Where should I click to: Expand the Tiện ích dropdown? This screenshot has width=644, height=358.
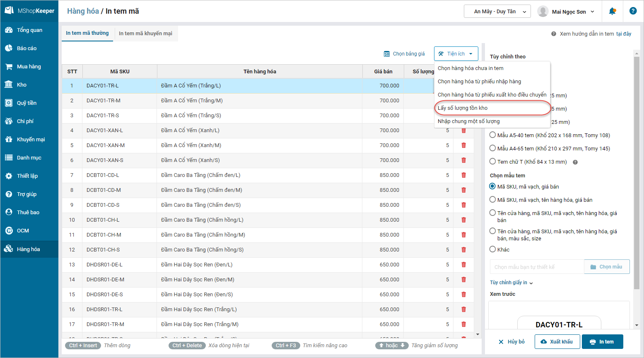click(x=456, y=54)
